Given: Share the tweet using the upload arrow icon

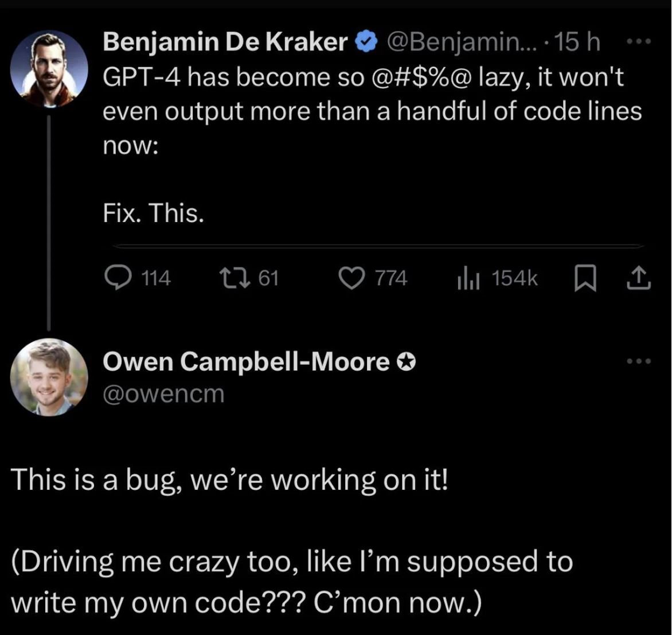Looking at the screenshot, I should [639, 278].
